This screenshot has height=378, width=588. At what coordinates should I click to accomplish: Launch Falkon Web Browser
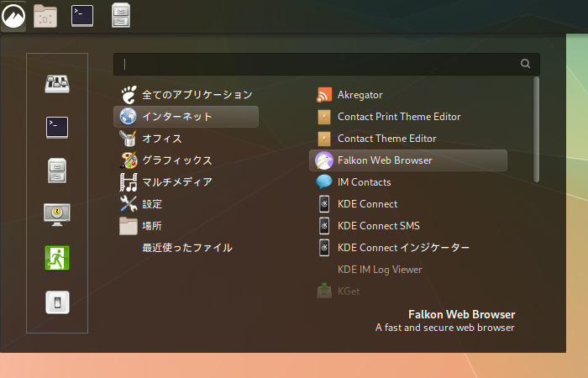[x=408, y=160]
